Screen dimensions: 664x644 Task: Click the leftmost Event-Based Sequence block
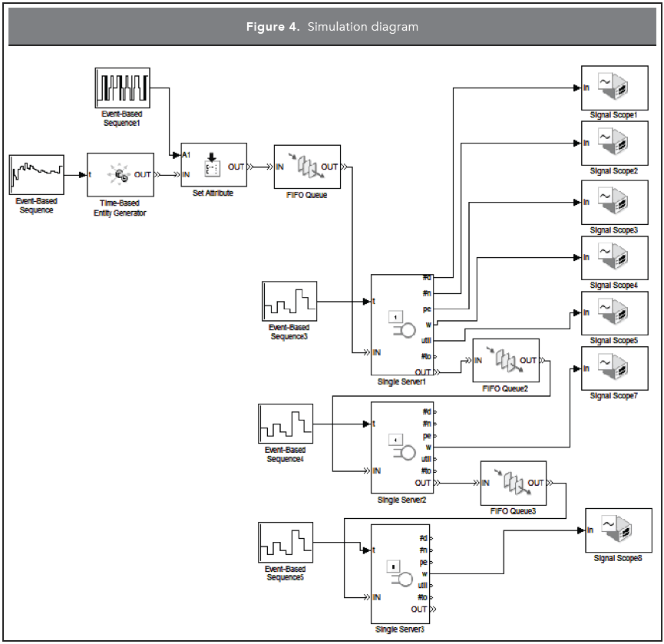[x=36, y=175]
